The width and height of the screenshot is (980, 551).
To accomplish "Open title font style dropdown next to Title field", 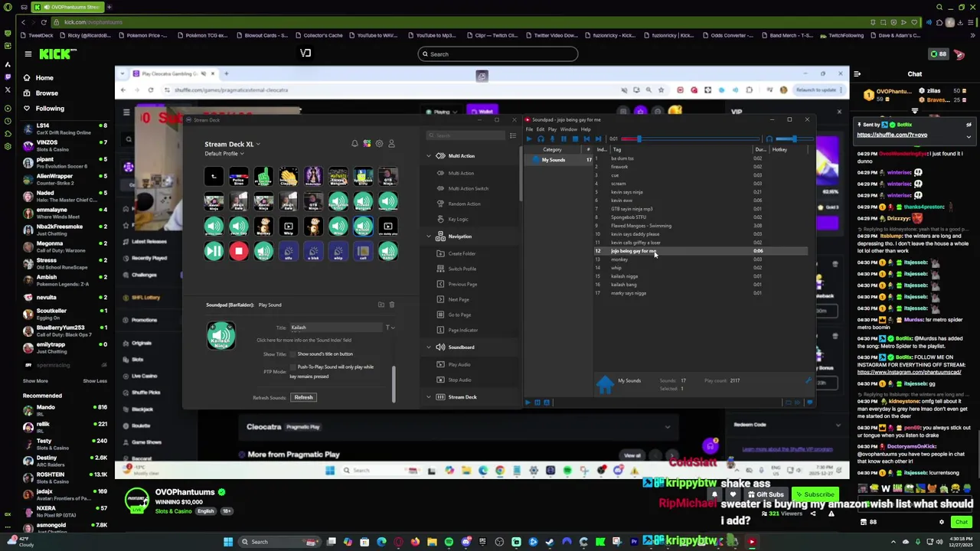I will click(x=390, y=328).
